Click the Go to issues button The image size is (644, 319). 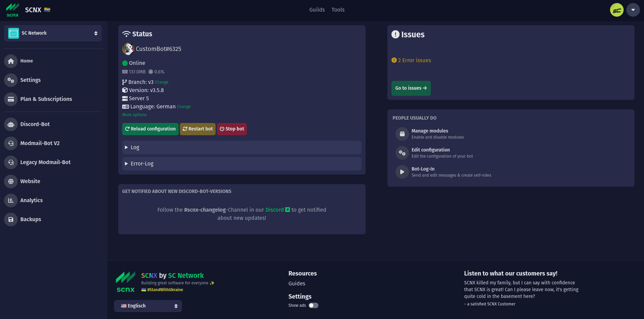(x=411, y=88)
